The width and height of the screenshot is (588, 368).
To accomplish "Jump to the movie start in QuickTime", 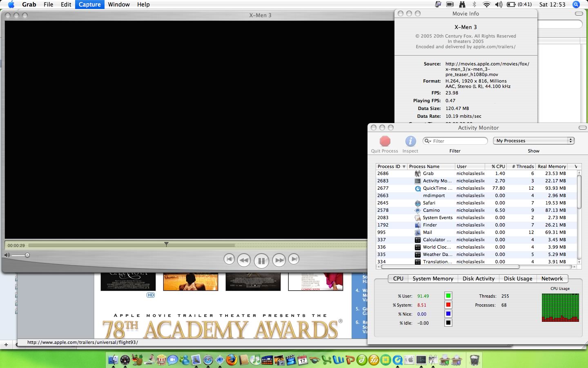I will [x=229, y=259].
